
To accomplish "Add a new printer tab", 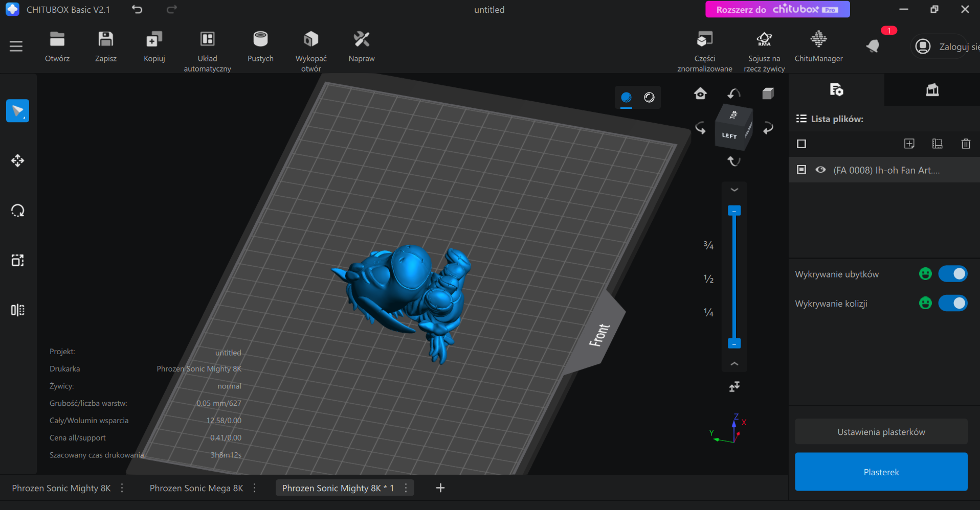I will 440,488.
